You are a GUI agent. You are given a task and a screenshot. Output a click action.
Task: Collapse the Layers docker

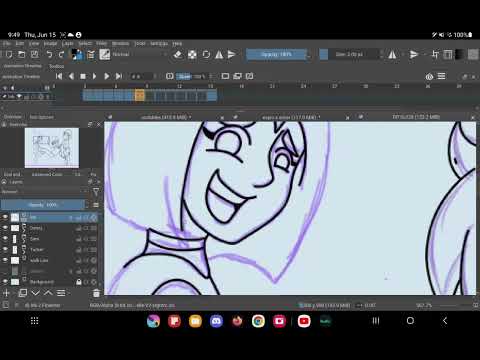click(x=4, y=182)
